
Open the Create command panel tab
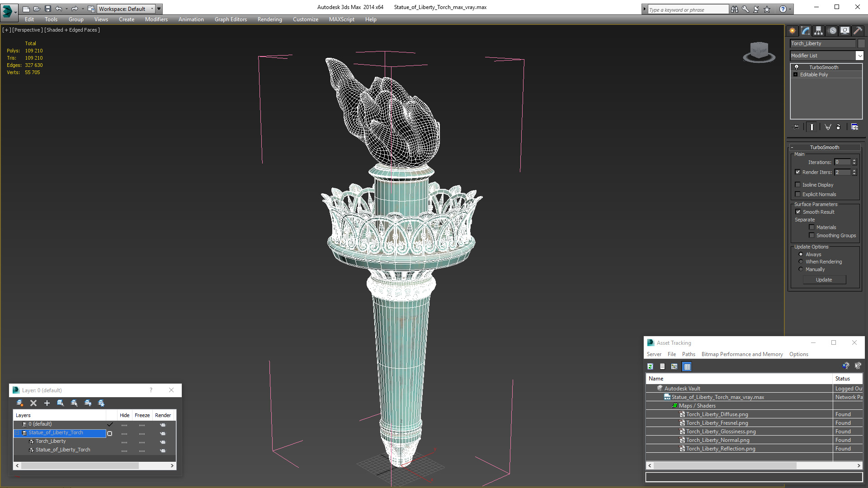pos(792,31)
